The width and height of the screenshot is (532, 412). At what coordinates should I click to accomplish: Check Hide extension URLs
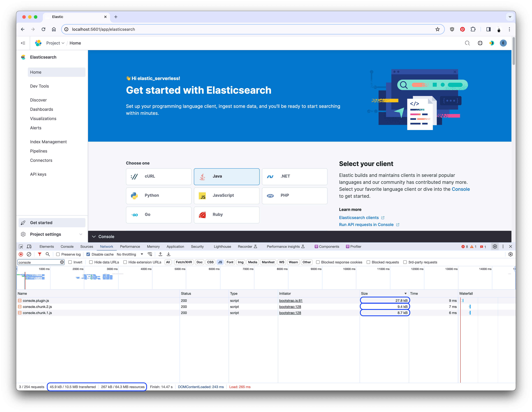pos(125,262)
